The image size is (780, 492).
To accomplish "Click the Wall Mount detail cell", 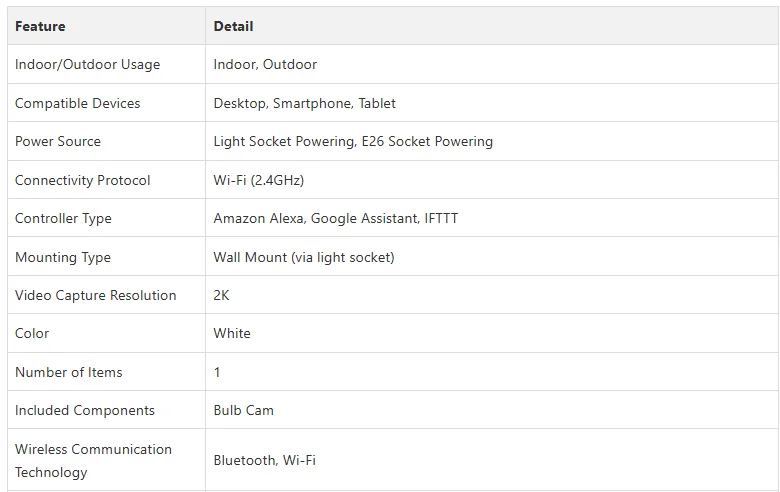I will pyautogui.click(x=303, y=257).
